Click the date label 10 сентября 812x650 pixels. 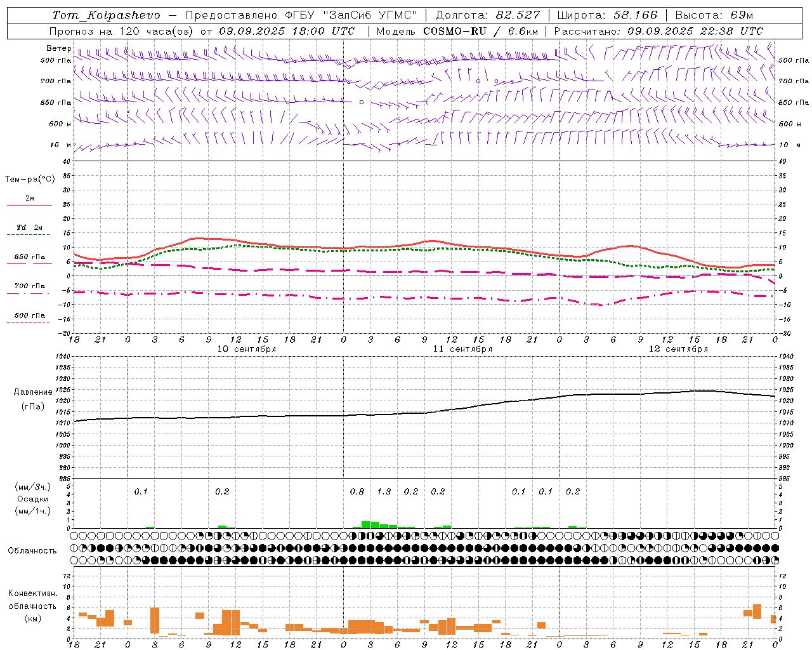[247, 349]
